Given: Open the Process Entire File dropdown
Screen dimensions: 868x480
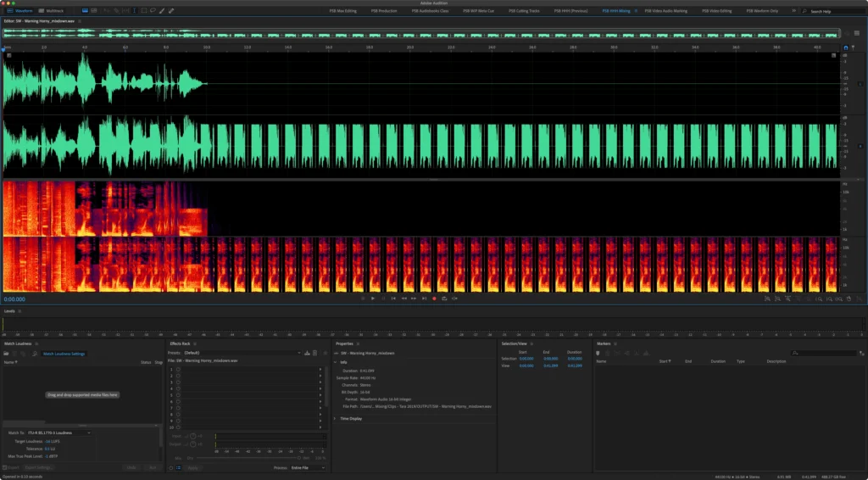Looking at the screenshot, I should pos(308,468).
